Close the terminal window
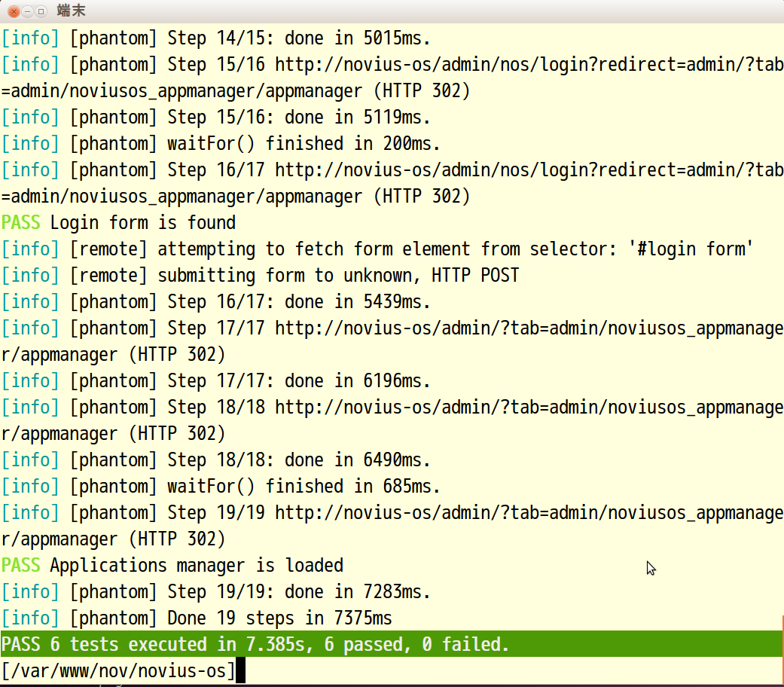The width and height of the screenshot is (784, 687). [x=14, y=11]
